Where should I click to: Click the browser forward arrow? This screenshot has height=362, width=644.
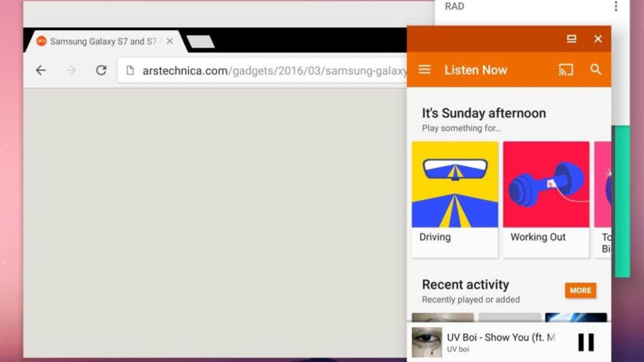tap(70, 70)
